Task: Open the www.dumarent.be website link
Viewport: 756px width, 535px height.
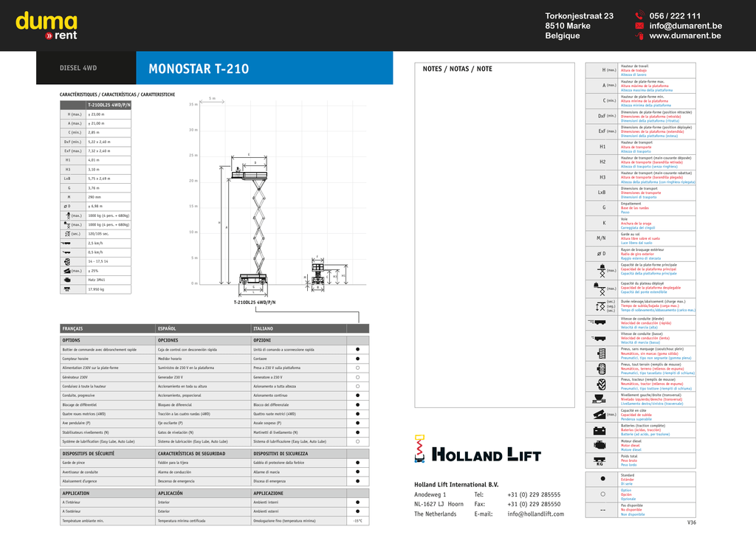Action: point(685,35)
